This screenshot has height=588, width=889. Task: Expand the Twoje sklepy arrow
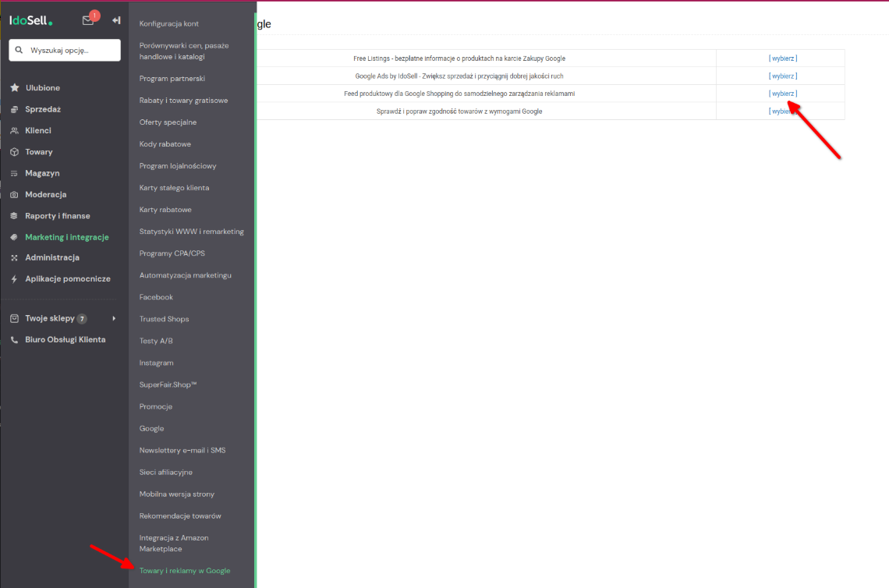(x=114, y=319)
